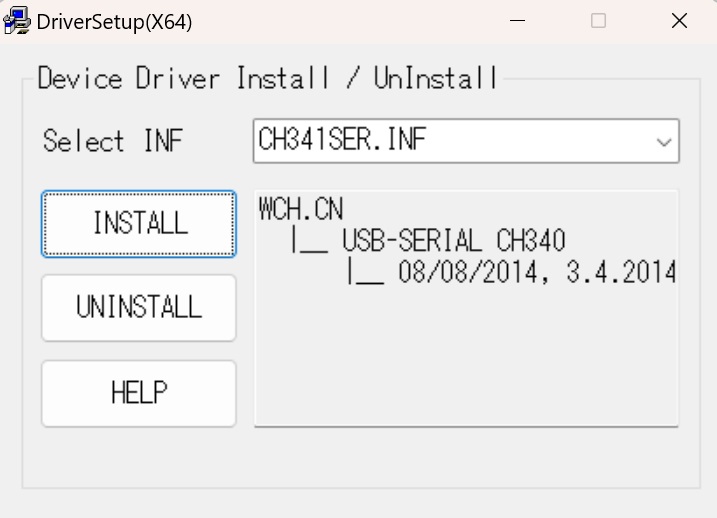Start driver installation with INSTALL button
717x518 pixels.
point(139,224)
